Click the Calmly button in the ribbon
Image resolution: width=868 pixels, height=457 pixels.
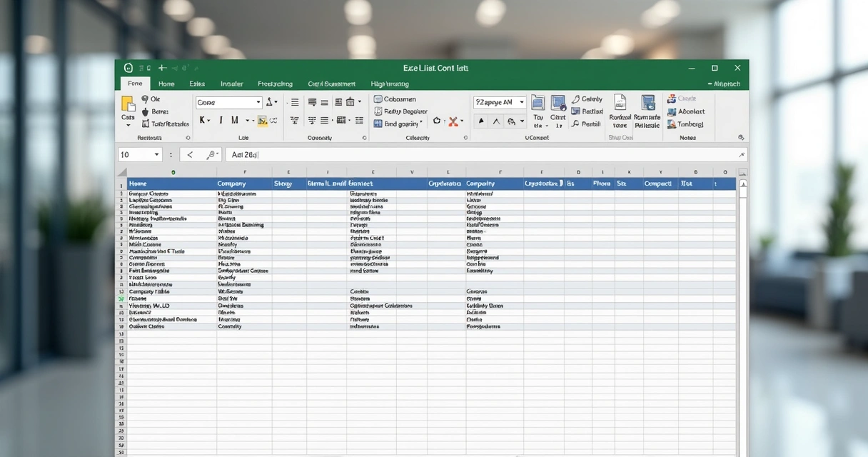587,99
